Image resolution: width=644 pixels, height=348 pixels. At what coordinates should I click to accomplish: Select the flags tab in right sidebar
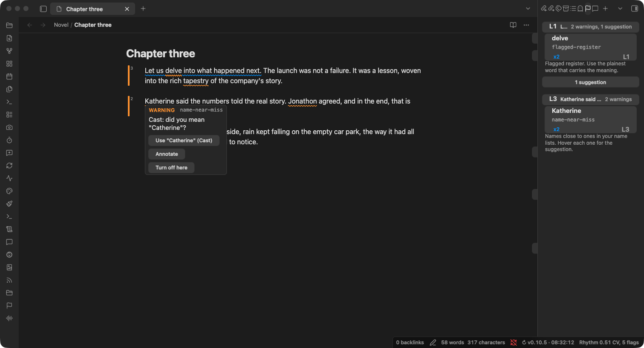(x=588, y=8)
